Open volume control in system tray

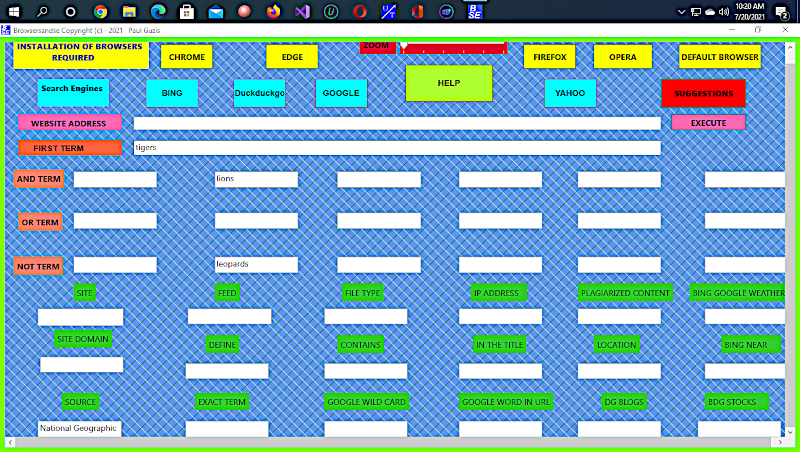click(x=723, y=12)
